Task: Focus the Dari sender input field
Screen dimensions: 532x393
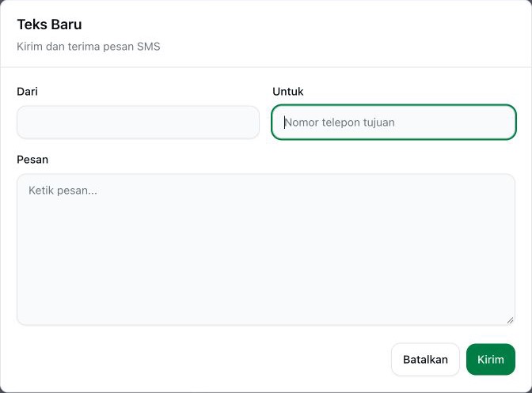Action: point(138,123)
